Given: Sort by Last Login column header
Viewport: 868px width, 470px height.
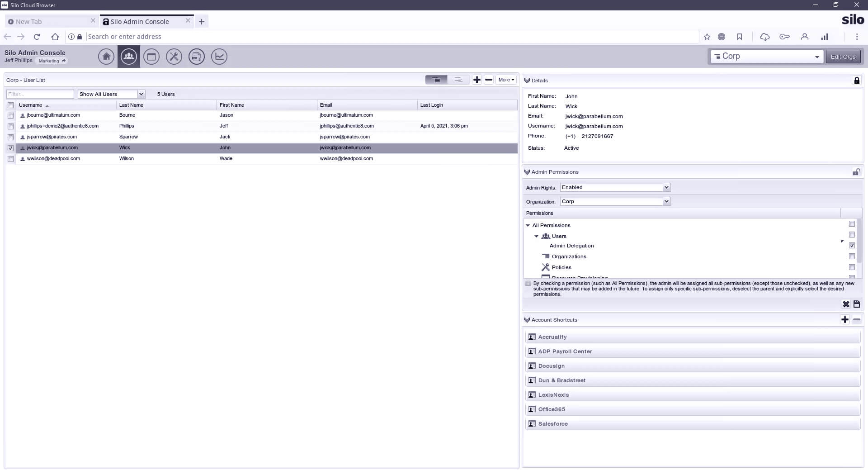Looking at the screenshot, I should (x=467, y=105).
